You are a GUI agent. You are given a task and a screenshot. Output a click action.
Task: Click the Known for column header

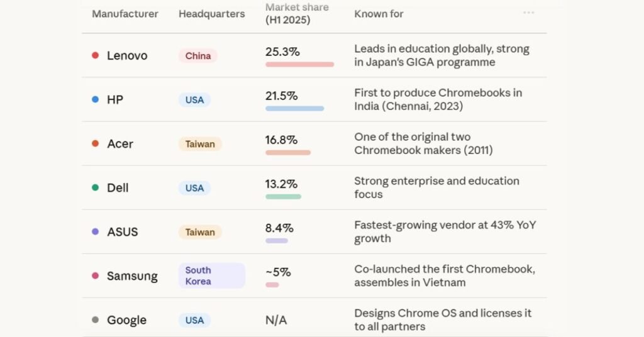pos(379,14)
